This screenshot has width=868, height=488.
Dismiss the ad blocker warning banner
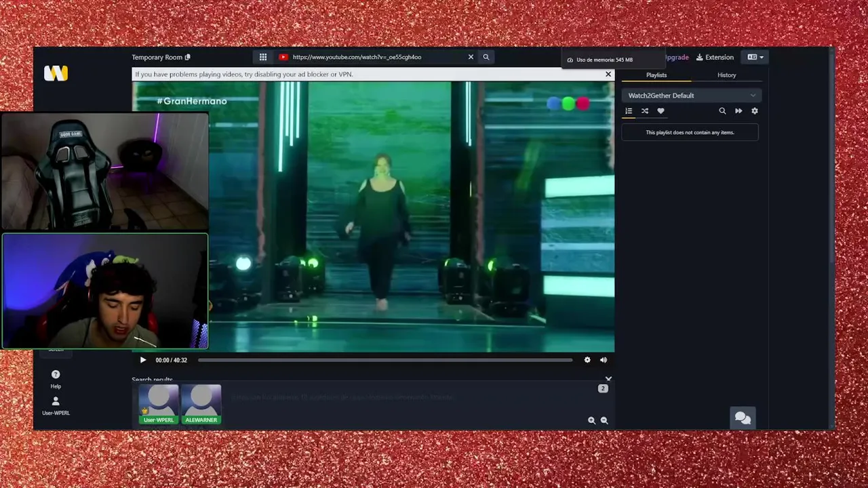(608, 74)
